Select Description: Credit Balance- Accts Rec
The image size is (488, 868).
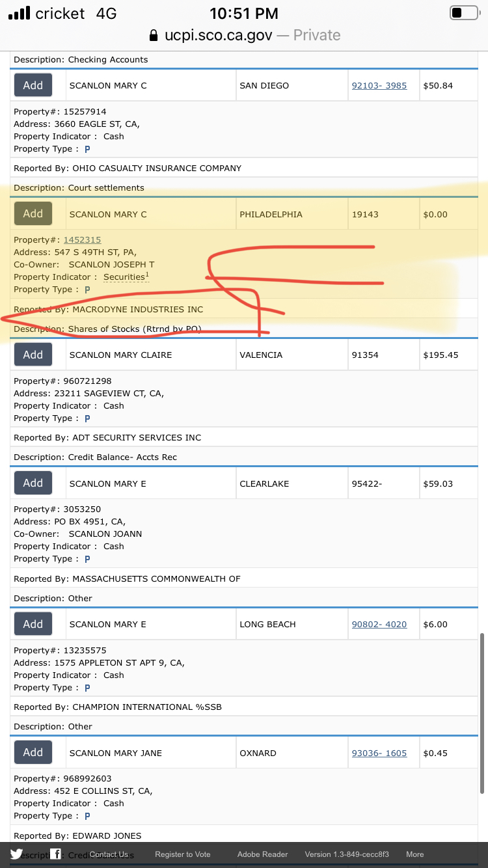click(x=95, y=457)
